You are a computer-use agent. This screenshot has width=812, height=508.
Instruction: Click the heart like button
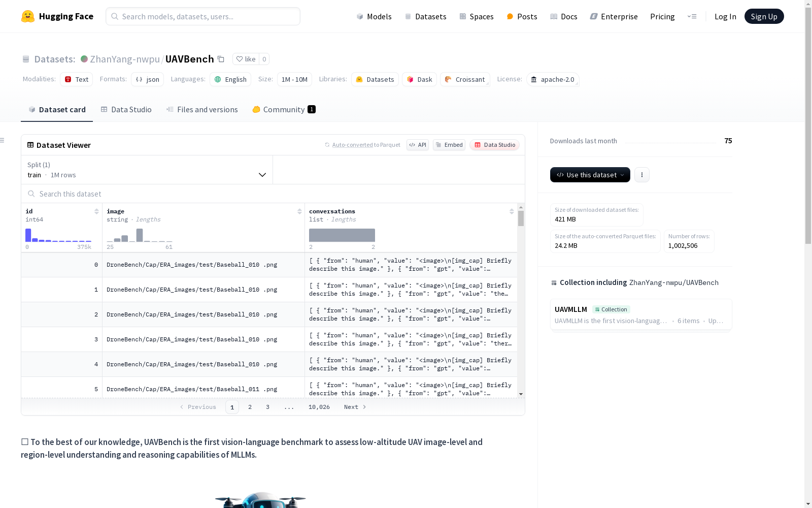click(x=246, y=59)
